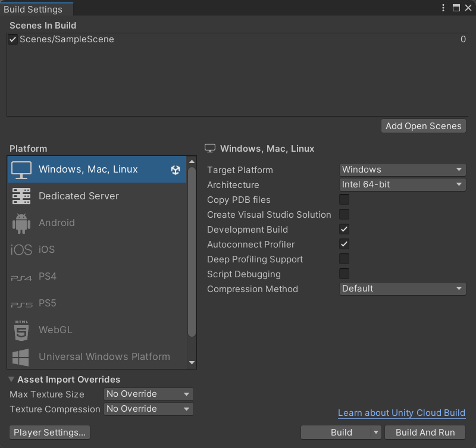
Task: Select the PS5 platform icon
Action: coord(21,304)
